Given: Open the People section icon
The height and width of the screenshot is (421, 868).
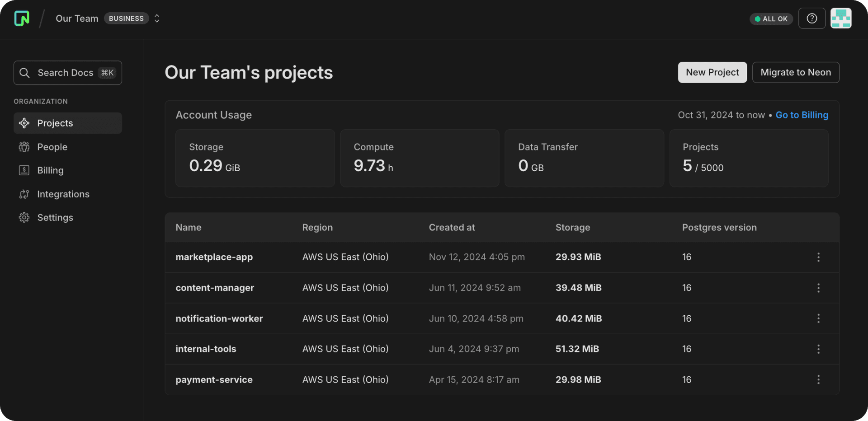Looking at the screenshot, I should click(x=24, y=146).
